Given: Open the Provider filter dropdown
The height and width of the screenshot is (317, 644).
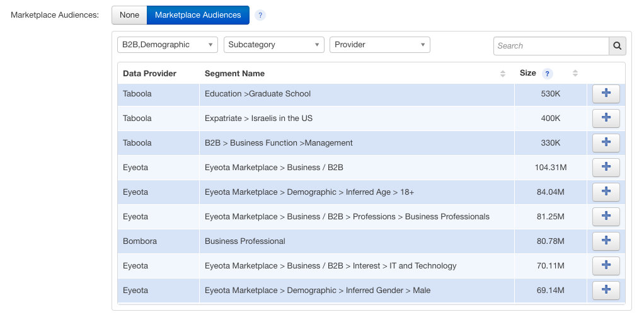Looking at the screenshot, I should coord(379,45).
